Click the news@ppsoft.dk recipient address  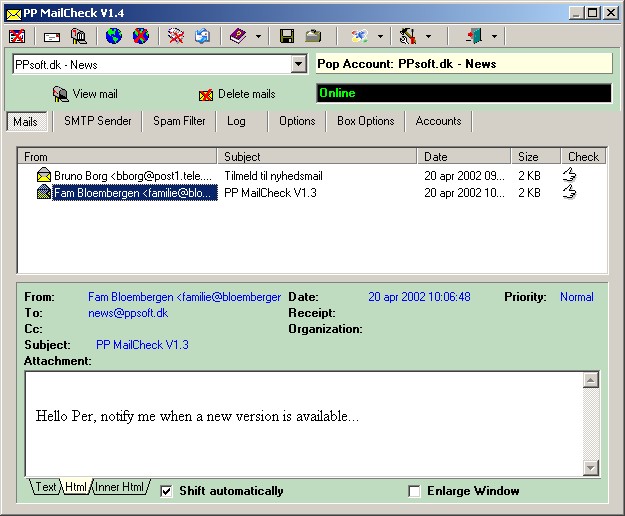[x=128, y=313]
